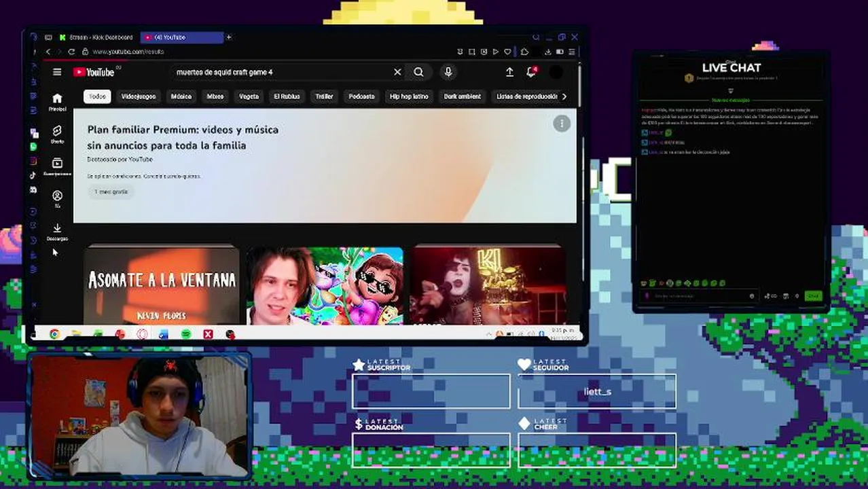Start voice search with the microphone
868x489 pixels.
pos(448,72)
